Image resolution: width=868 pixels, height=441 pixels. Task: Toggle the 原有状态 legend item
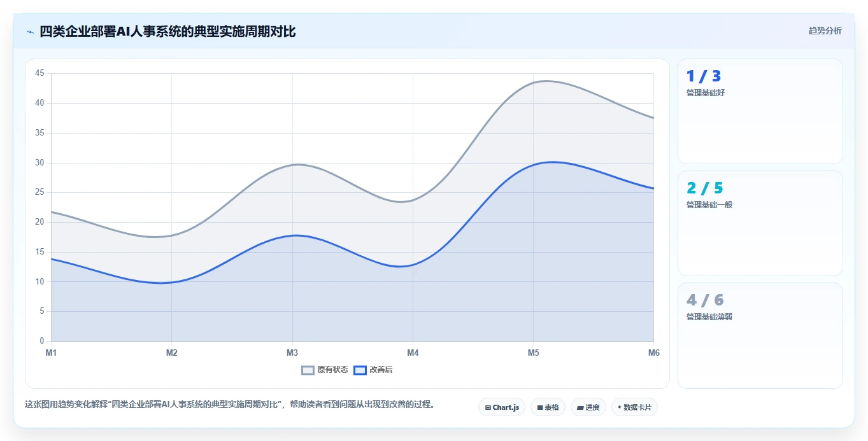(x=325, y=370)
